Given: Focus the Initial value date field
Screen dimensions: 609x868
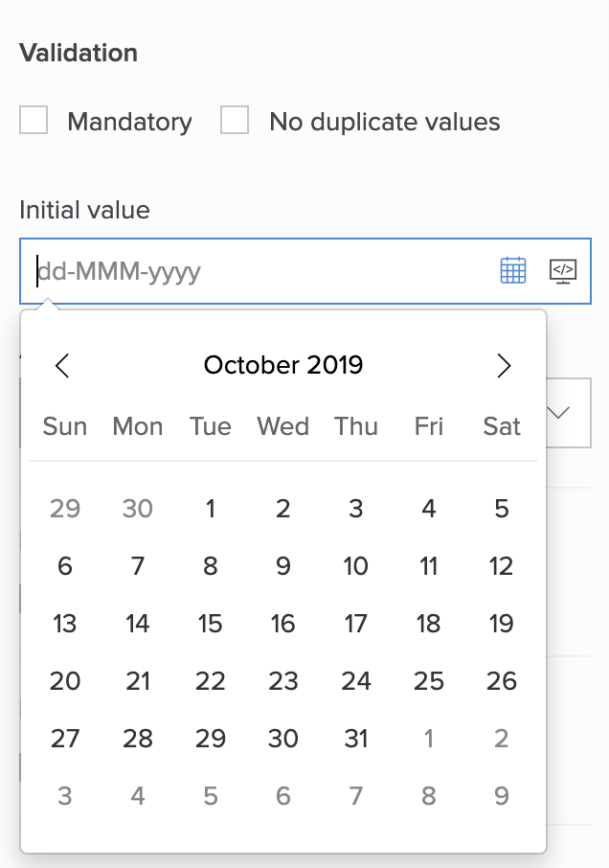Looking at the screenshot, I should (259, 271).
